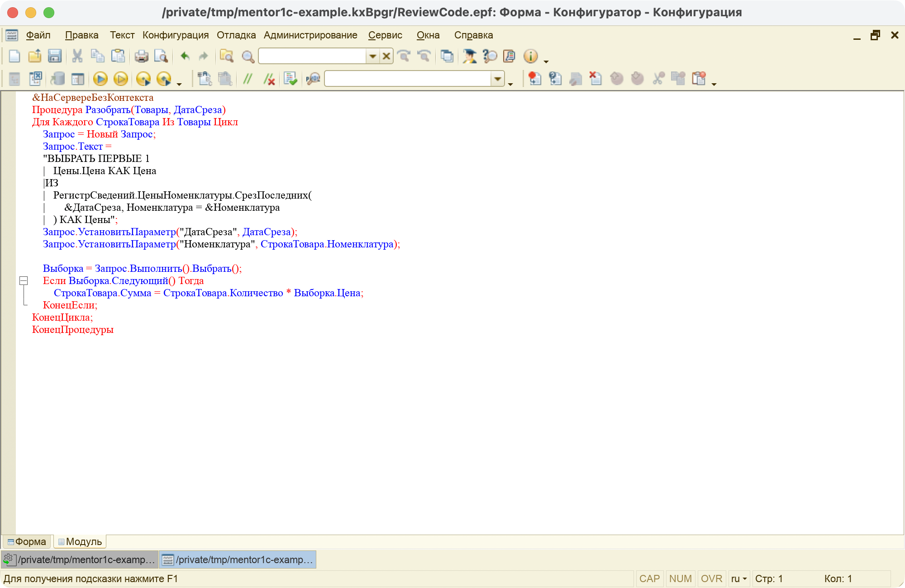
Task: Click the clipboard with red marker icon
Action: [x=699, y=79]
